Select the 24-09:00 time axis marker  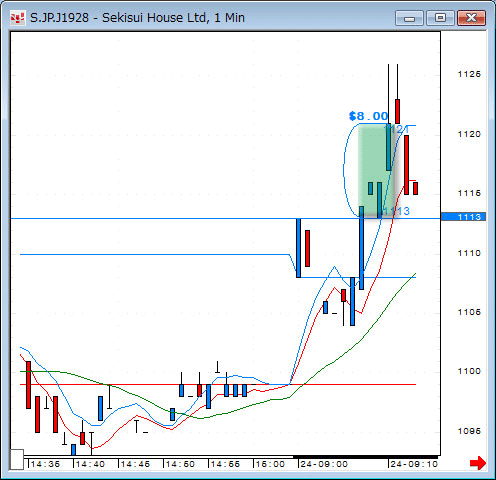tap(323, 464)
